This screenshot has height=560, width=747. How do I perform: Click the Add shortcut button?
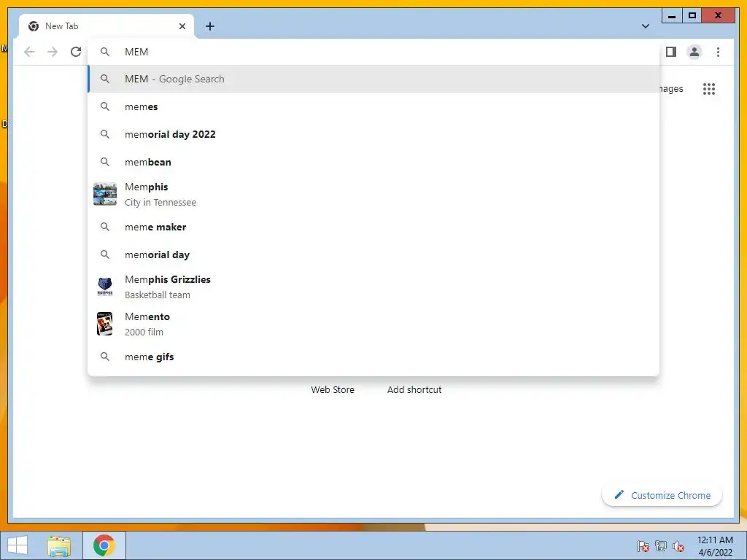(x=414, y=389)
